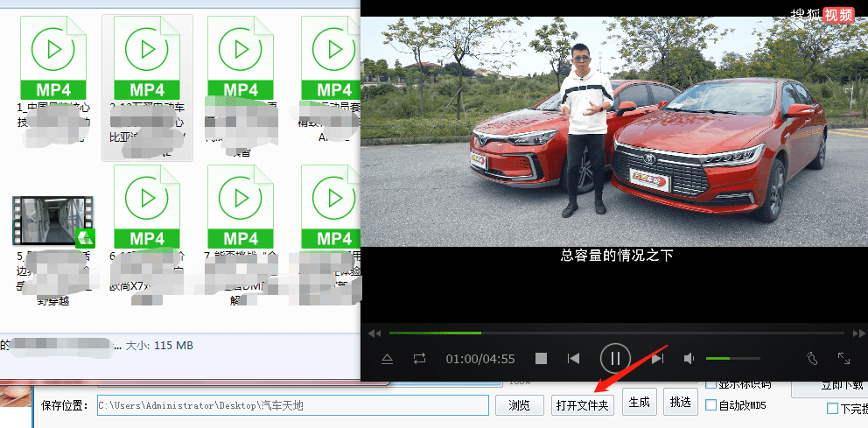The width and height of the screenshot is (868, 428).
Task: Click the 打开文件夹 button
Action: pyautogui.click(x=583, y=405)
